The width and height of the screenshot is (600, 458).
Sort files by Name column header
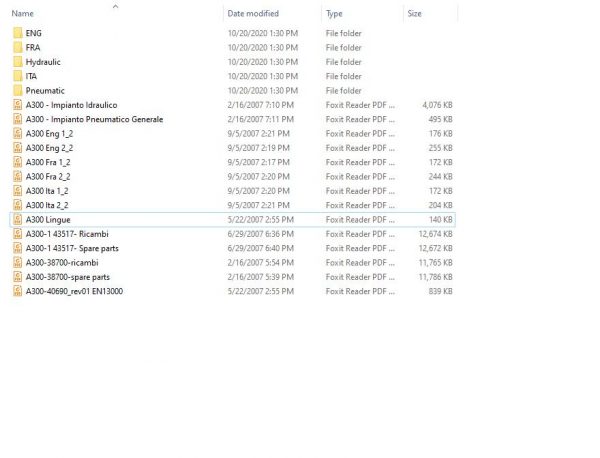coord(23,13)
